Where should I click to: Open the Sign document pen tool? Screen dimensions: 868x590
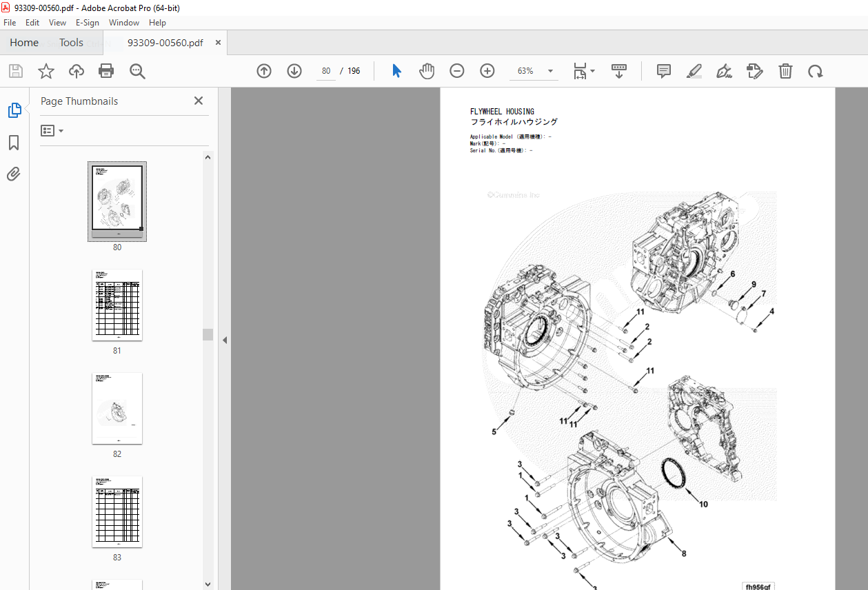(725, 71)
